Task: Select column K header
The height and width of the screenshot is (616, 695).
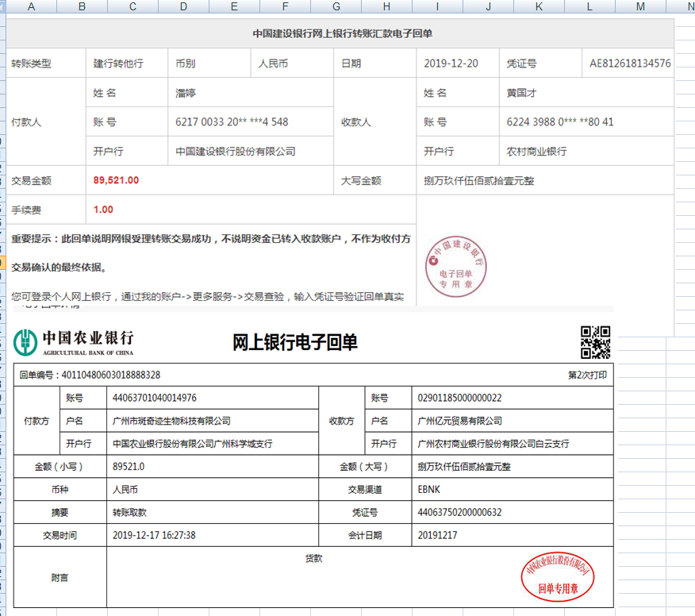Action: pyautogui.click(x=539, y=7)
